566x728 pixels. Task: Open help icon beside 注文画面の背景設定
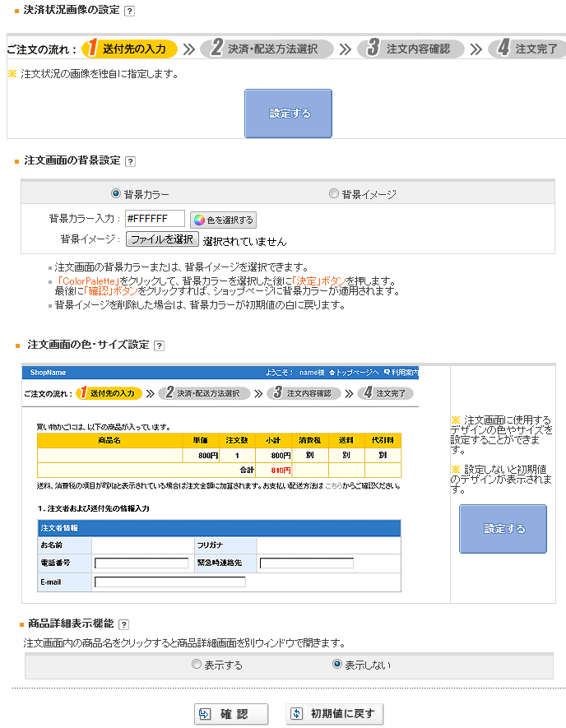coord(131,161)
